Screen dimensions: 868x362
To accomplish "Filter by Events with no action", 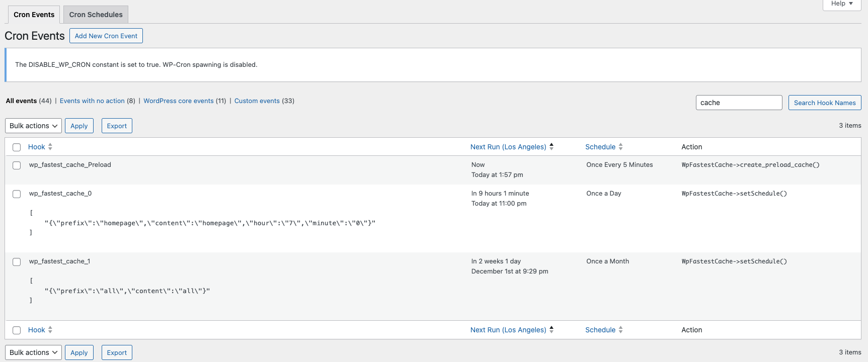I will coord(92,101).
